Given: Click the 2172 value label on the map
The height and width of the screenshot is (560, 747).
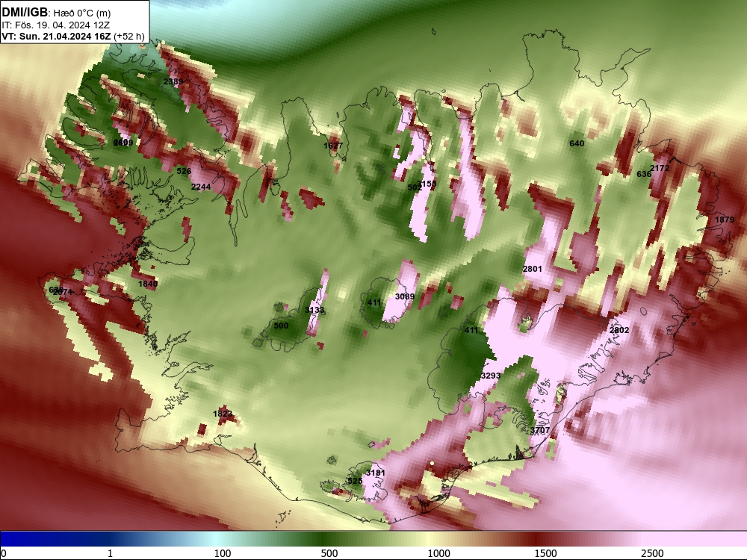Looking at the screenshot, I should [660, 168].
